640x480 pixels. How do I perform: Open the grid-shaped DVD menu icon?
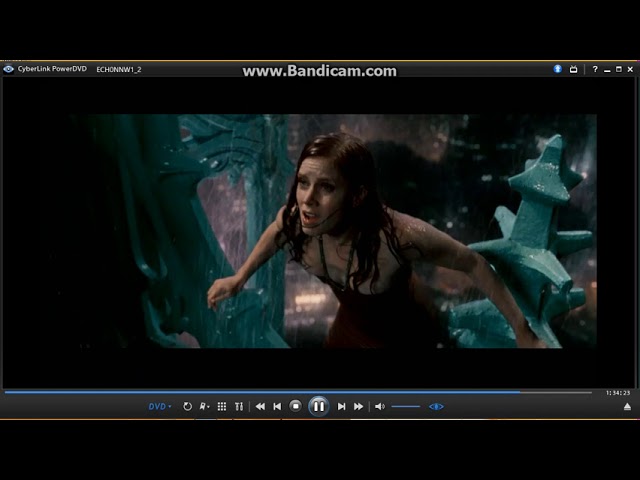[222, 407]
